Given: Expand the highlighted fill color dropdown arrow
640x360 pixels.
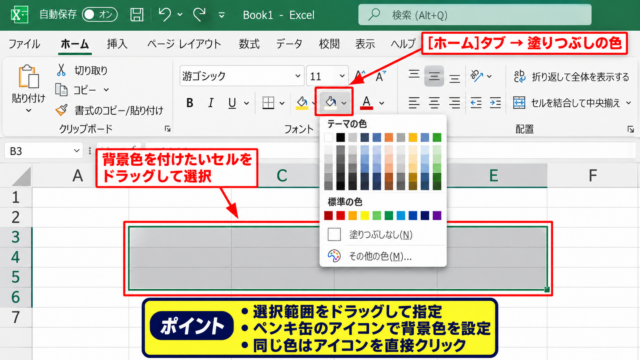Looking at the screenshot, I should click(x=344, y=103).
